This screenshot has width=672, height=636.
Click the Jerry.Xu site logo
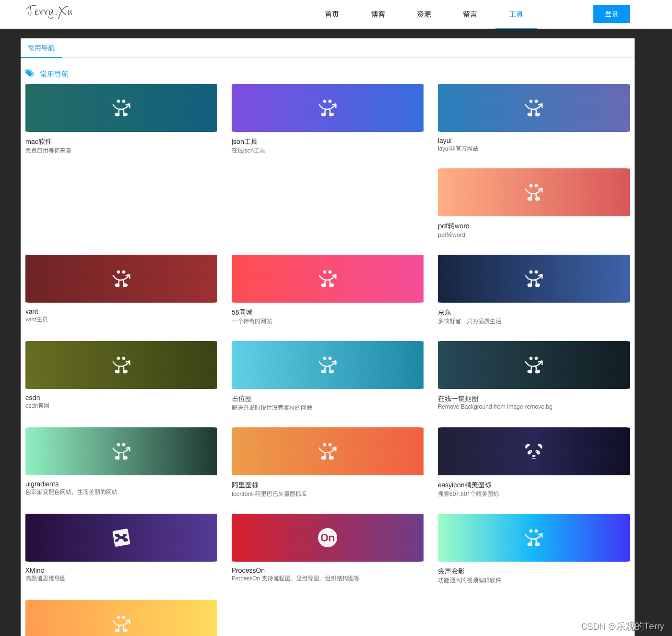(49, 12)
